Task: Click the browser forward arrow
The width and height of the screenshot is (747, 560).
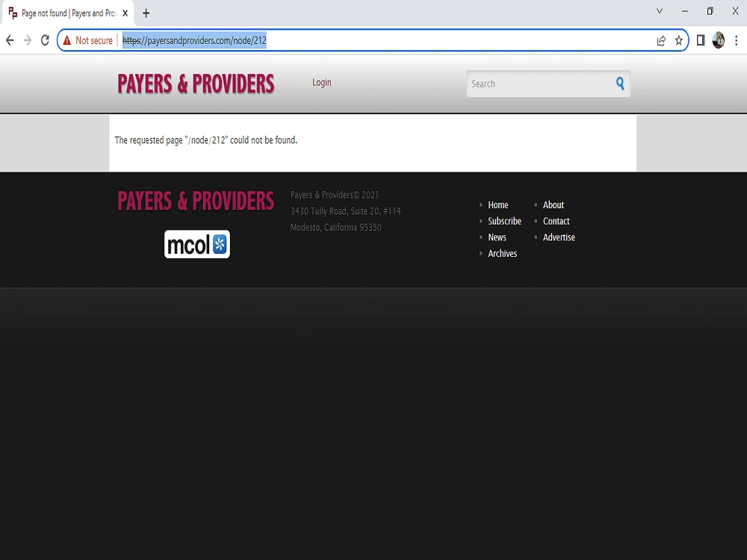Action: click(28, 40)
